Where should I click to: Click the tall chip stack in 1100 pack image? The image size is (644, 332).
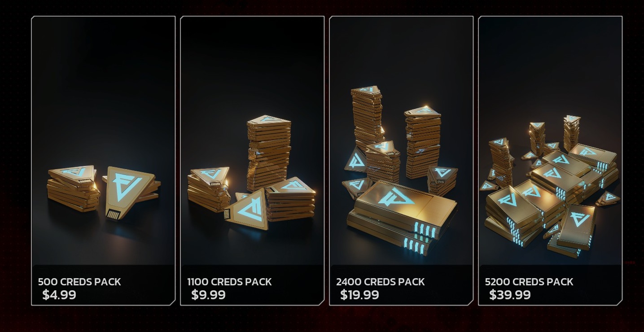[269, 153]
